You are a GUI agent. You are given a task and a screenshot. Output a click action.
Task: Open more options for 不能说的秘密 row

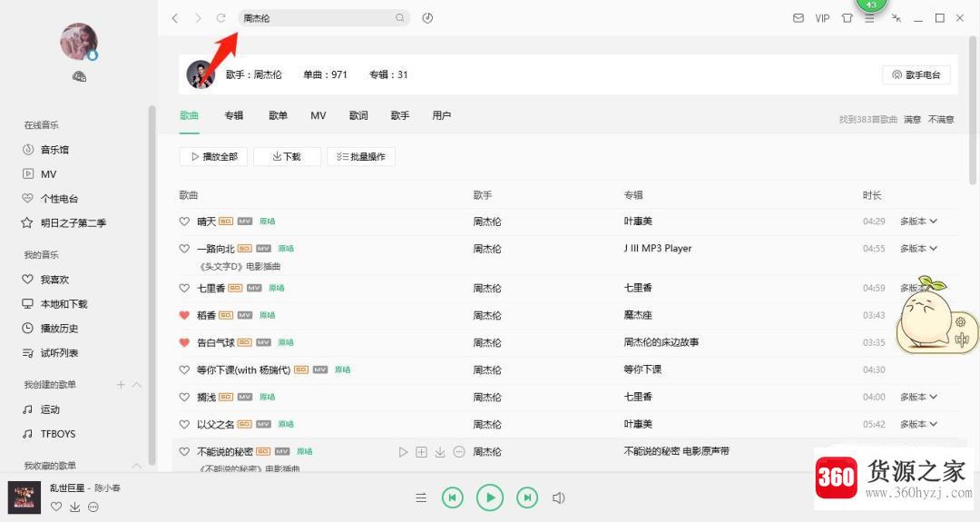coord(459,451)
